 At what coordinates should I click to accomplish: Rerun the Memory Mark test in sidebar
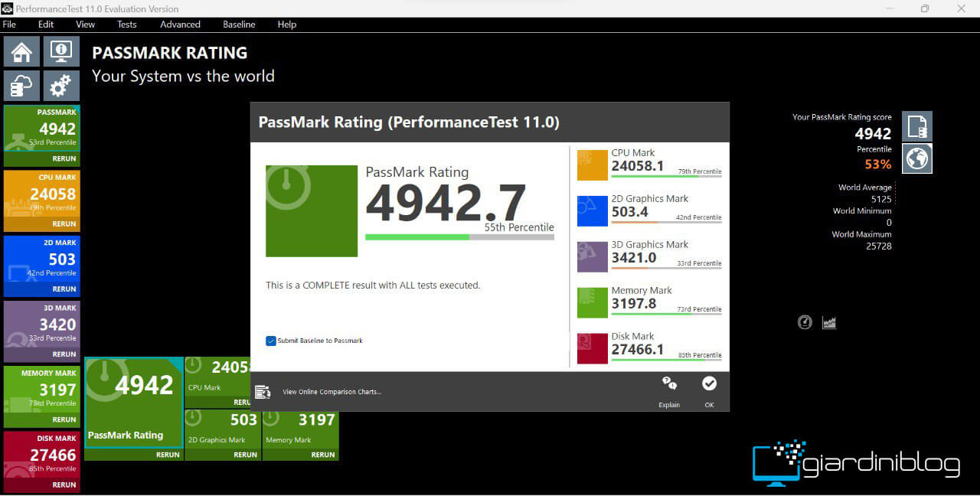pyautogui.click(x=64, y=419)
